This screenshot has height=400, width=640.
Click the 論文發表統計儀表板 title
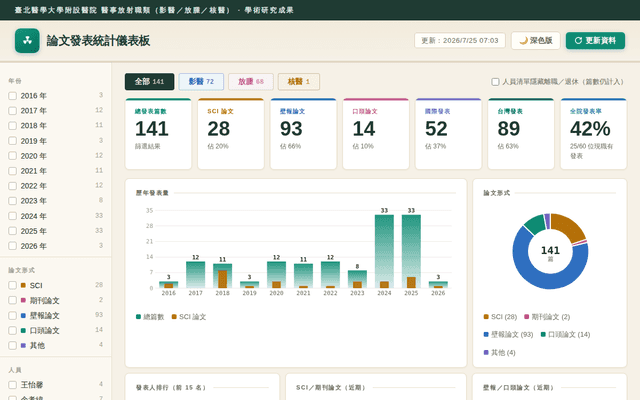98,40
